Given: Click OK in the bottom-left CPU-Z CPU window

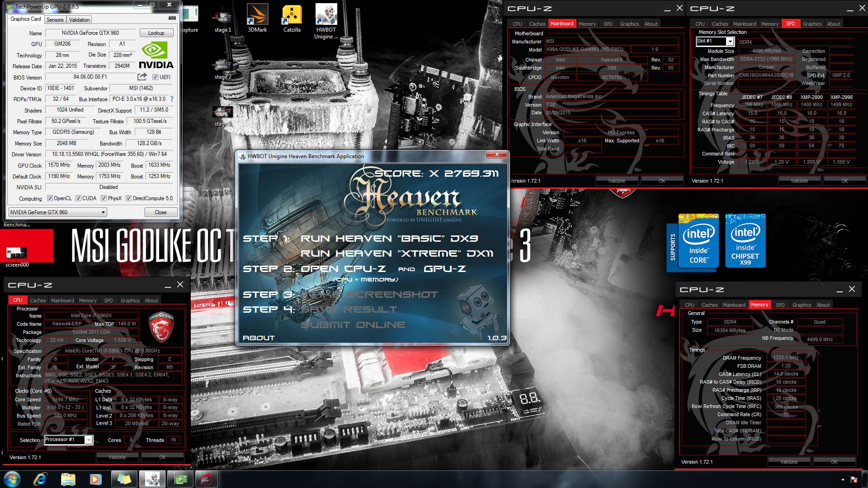Looking at the screenshot, I should [163, 457].
